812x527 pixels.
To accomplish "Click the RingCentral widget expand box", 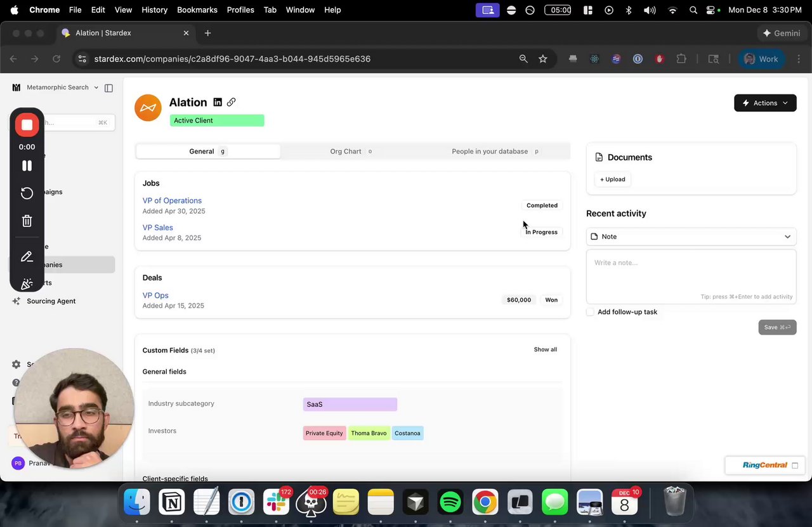I will click(x=795, y=465).
